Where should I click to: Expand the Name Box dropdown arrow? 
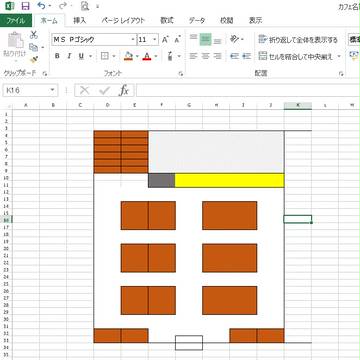pyautogui.click(x=52, y=90)
